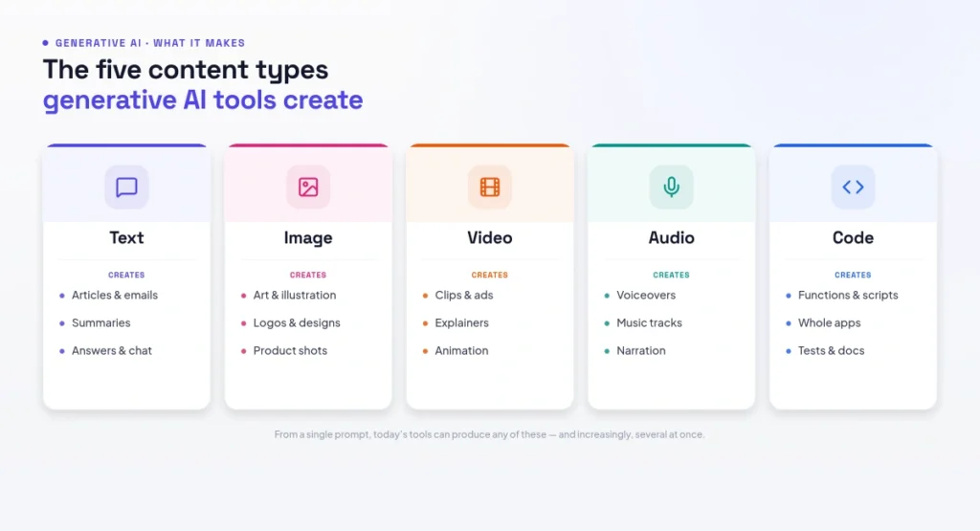Image resolution: width=980 pixels, height=531 pixels.
Task: Click the Text speech bubble icon
Action: [x=126, y=187]
